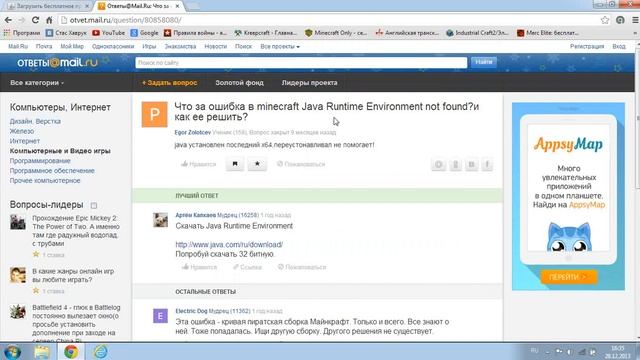Click Пожаловаться under the question
Screen dimensions: 640x360
coord(301,164)
